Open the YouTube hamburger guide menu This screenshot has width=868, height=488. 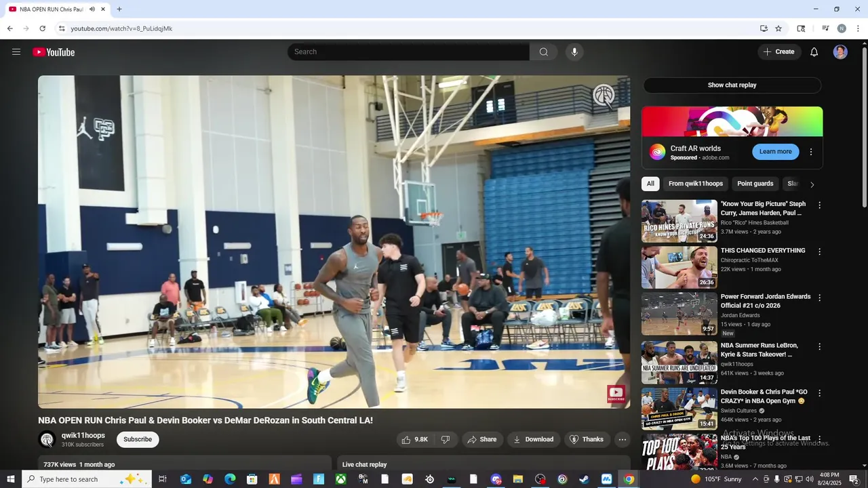click(16, 52)
